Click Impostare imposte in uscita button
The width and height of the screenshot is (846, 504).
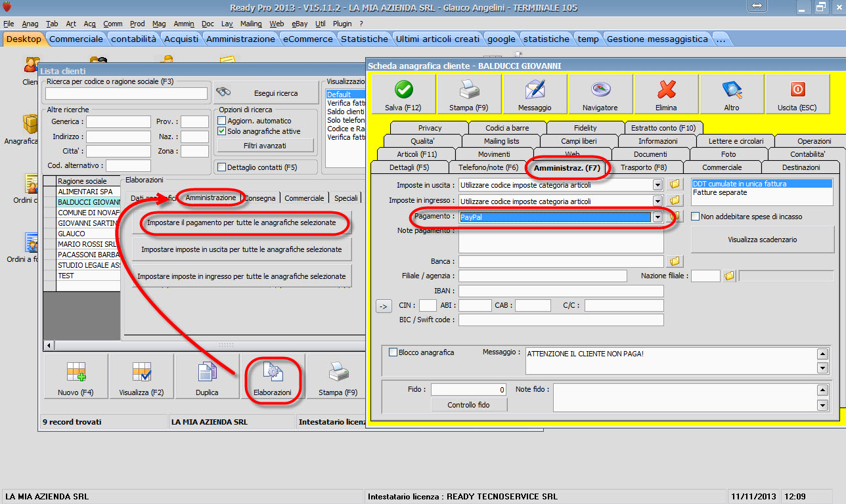pyautogui.click(x=242, y=249)
